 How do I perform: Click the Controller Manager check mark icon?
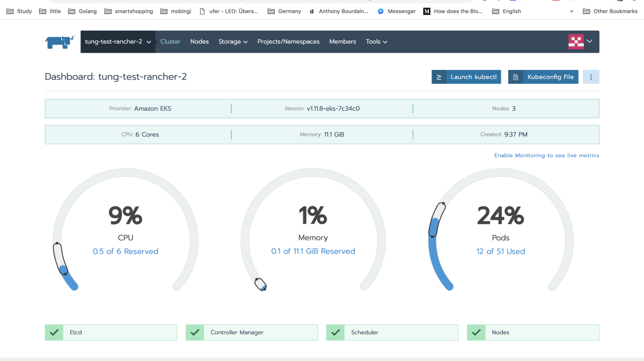pos(195,333)
